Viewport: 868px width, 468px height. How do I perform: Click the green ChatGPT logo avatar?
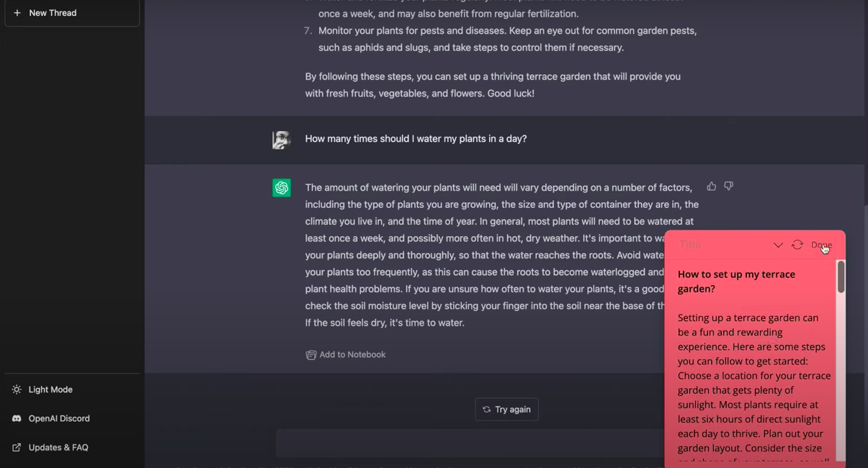tap(282, 188)
